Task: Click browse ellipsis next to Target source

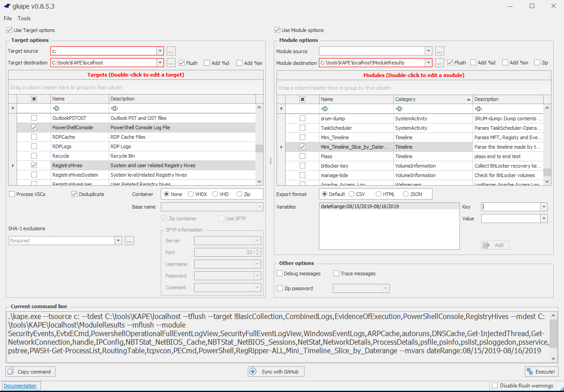Action: pyautogui.click(x=171, y=51)
